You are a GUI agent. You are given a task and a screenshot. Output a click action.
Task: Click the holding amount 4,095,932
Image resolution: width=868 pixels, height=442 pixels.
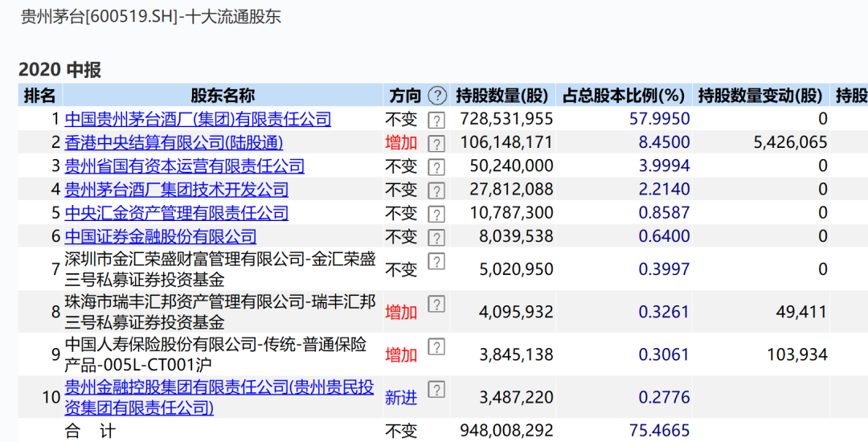click(x=516, y=312)
